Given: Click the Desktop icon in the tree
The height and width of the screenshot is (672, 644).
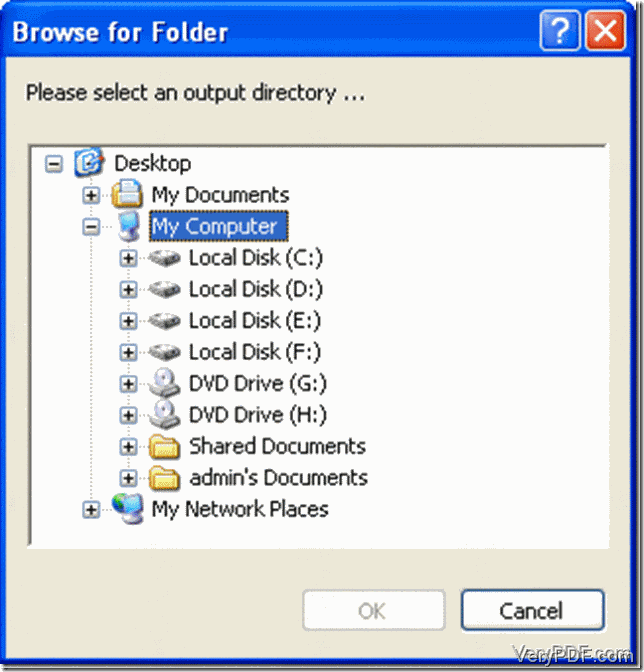Looking at the screenshot, I should [89, 163].
